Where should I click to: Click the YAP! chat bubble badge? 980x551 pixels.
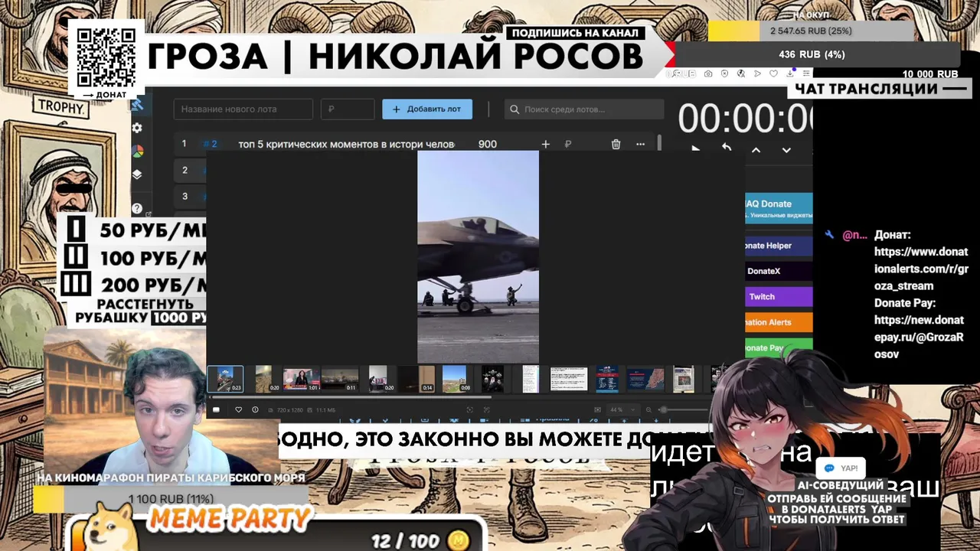(841, 468)
